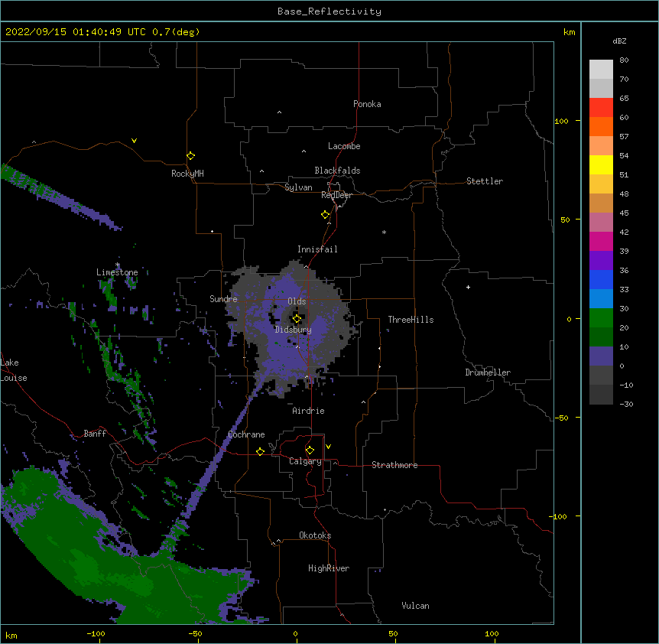Click the yellow diamond marker near RockyMH
This screenshot has height=644, width=659.
[191, 156]
